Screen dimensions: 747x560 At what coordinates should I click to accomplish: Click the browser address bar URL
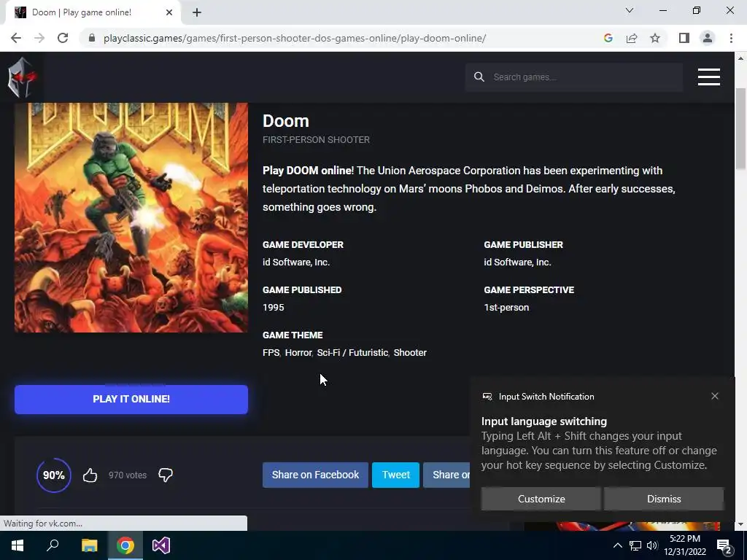pyautogui.click(x=295, y=38)
